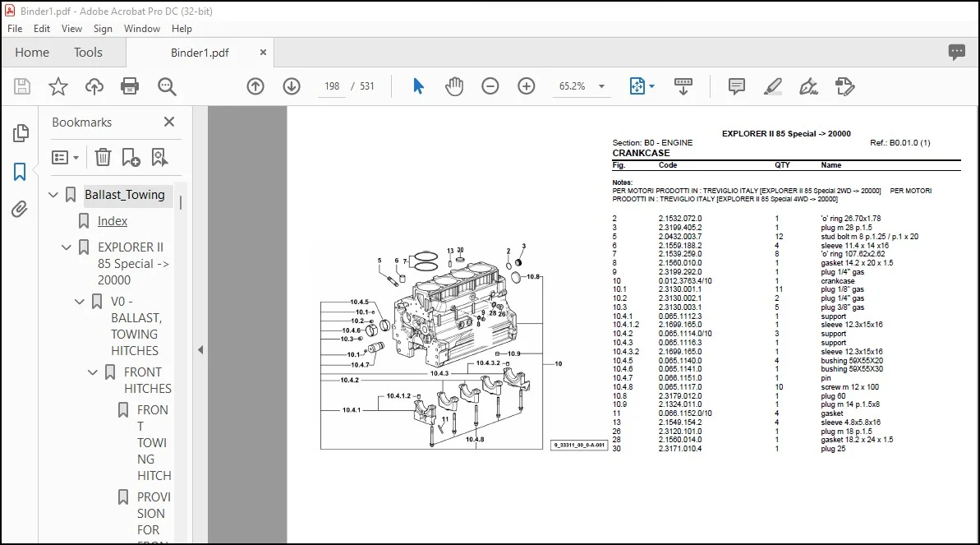
Task: Open the Edit menu
Action: click(42, 28)
